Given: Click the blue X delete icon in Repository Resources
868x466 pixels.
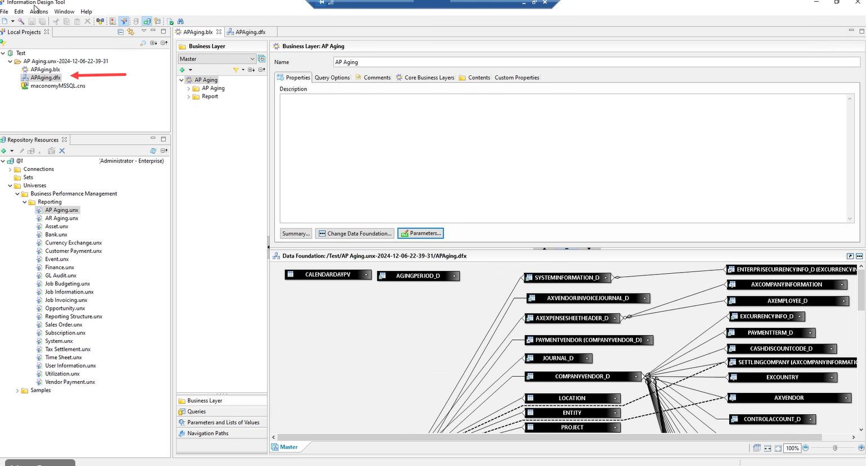Looking at the screenshot, I should 62,151.
